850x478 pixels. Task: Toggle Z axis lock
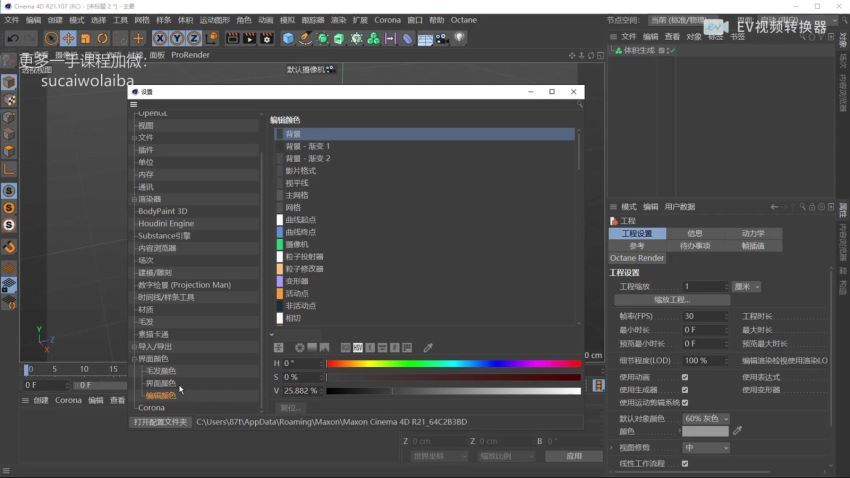tap(194, 38)
